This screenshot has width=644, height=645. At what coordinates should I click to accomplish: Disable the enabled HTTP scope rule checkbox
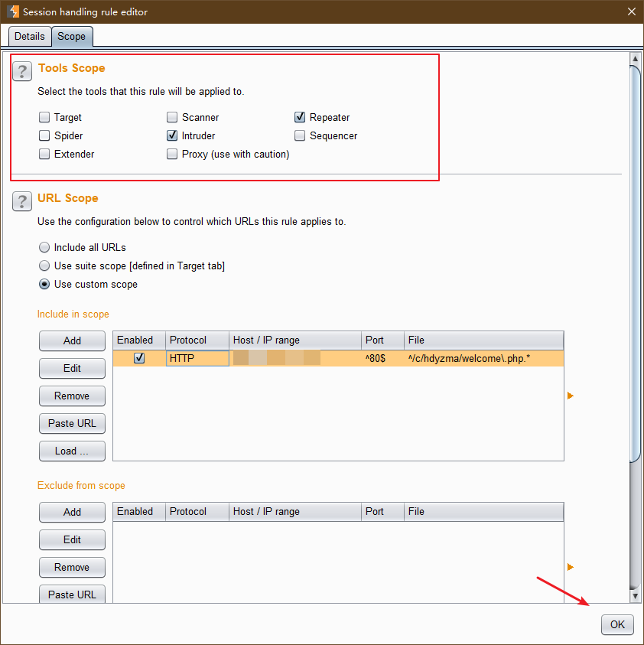click(139, 358)
